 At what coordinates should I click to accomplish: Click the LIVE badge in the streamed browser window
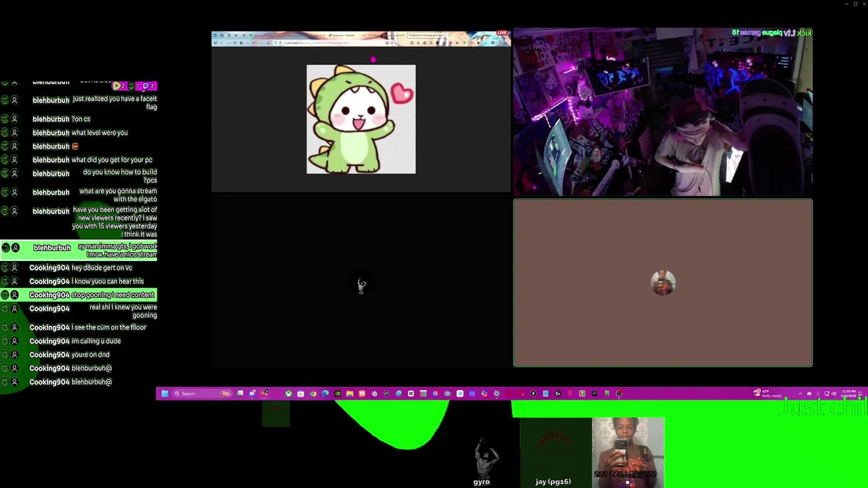(x=502, y=33)
